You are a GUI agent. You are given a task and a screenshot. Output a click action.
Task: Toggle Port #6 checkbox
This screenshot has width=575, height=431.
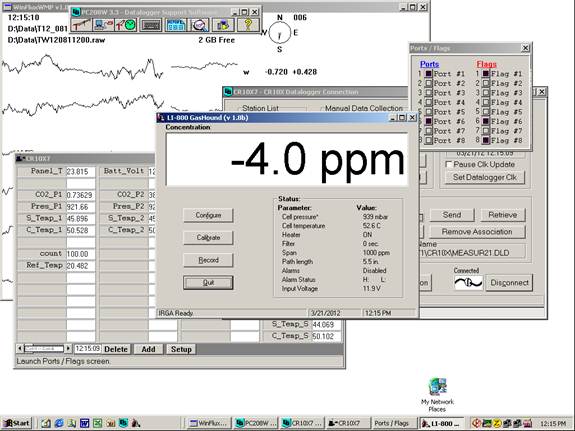coord(428,121)
